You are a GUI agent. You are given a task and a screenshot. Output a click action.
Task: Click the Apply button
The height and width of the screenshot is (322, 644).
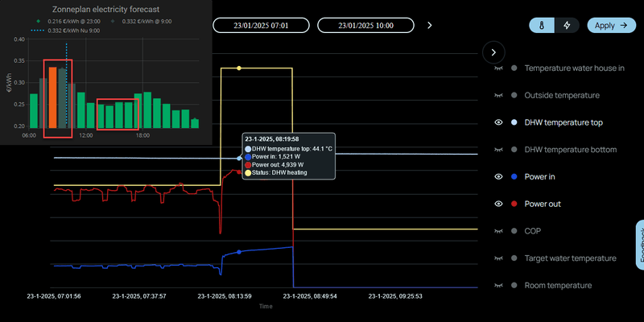coord(611,26)
